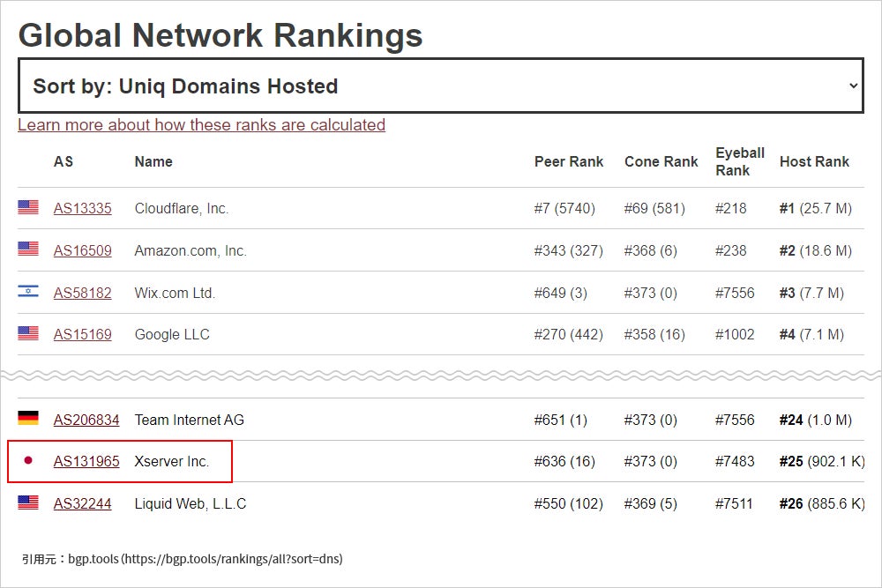Click the Global Network Rankings heading
The height and width of the screenshot is (588, 882).
pyautogui.click(x=220, y=36)
